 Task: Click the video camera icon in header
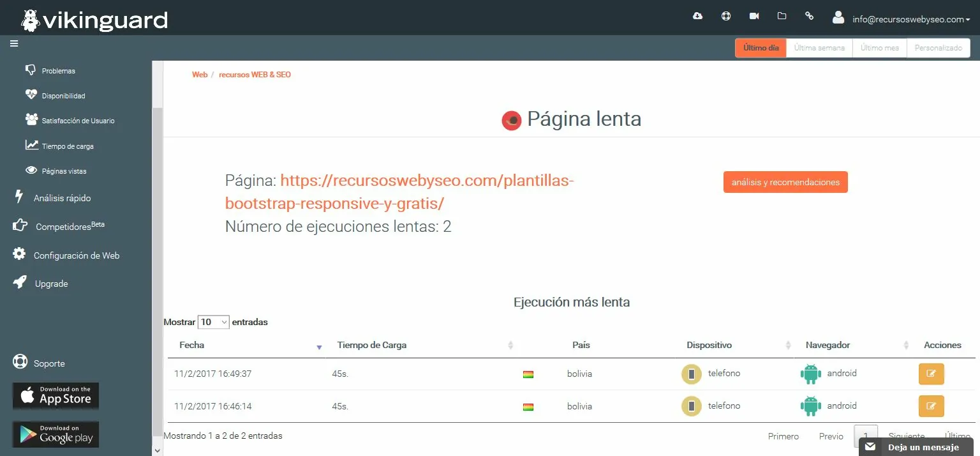point(754,17)
